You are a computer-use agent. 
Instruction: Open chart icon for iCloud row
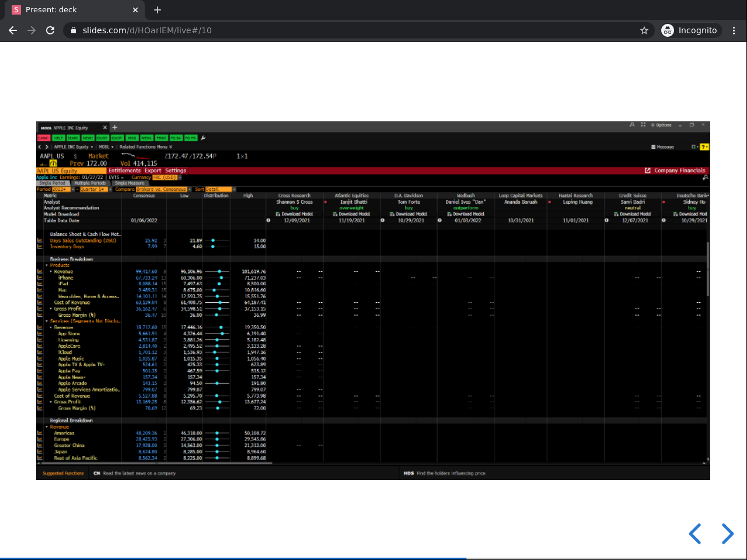(40, 352)
